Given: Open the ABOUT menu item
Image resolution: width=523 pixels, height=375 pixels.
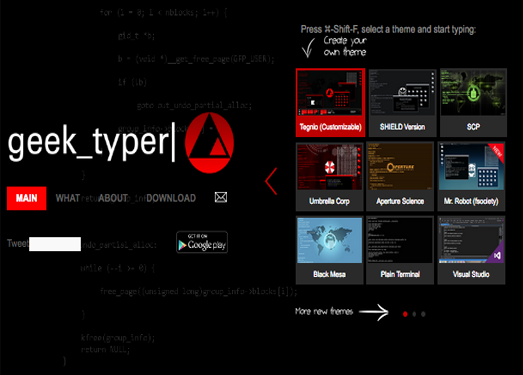Looking at the screenshot, I should tap(113, 198).
